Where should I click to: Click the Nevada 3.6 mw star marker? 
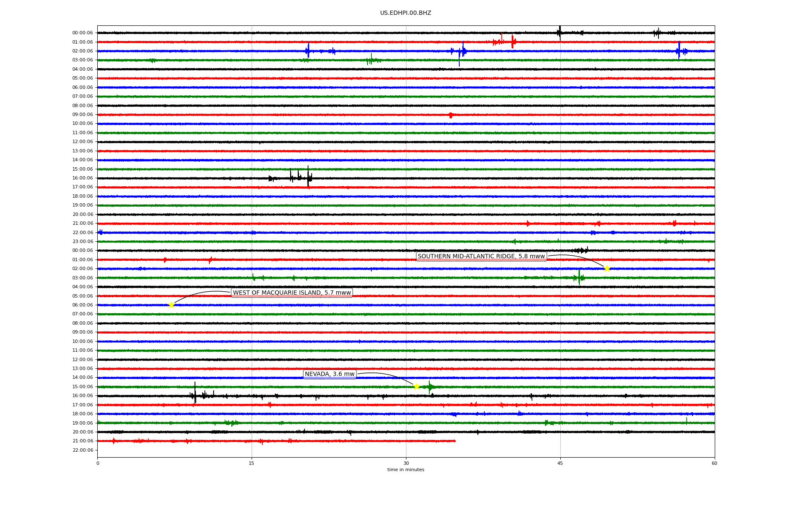click(417, 387)
